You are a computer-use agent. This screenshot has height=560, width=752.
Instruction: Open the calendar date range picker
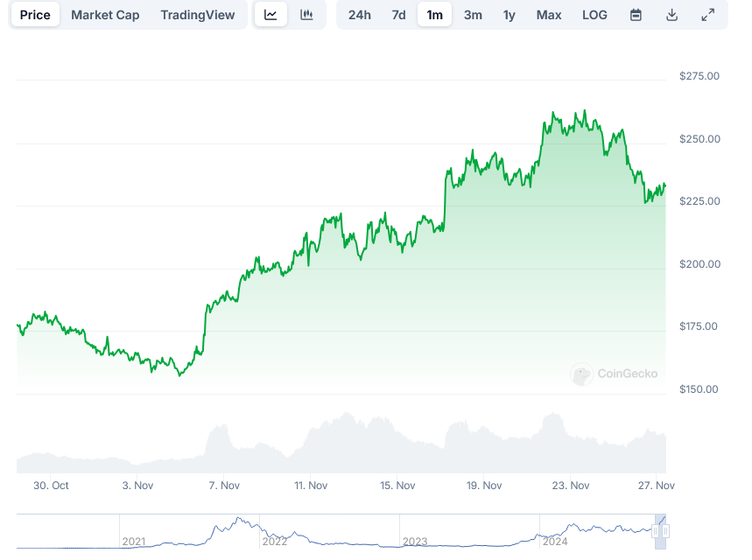[636, 15]
